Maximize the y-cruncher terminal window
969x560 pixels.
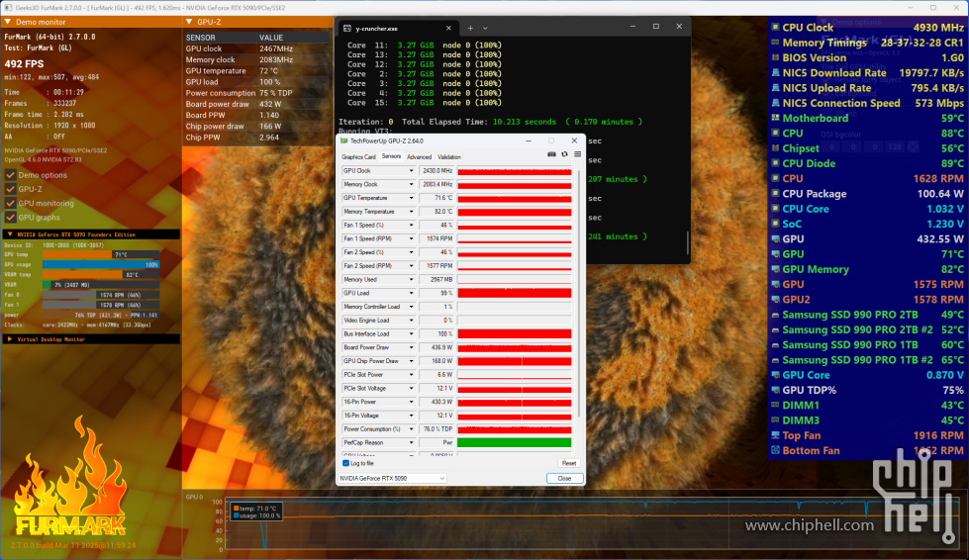[x=655, y=27]
